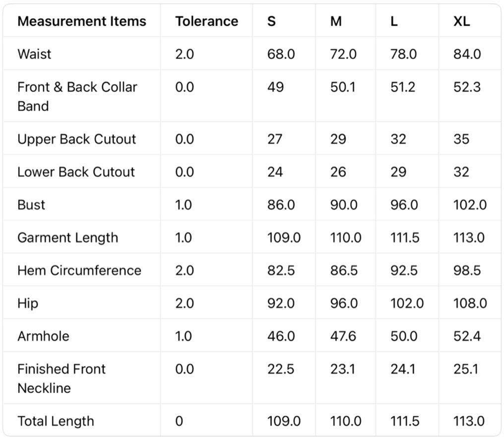Select the XL size column header
This screenshot has width=504, height=439.
point(461,21)
